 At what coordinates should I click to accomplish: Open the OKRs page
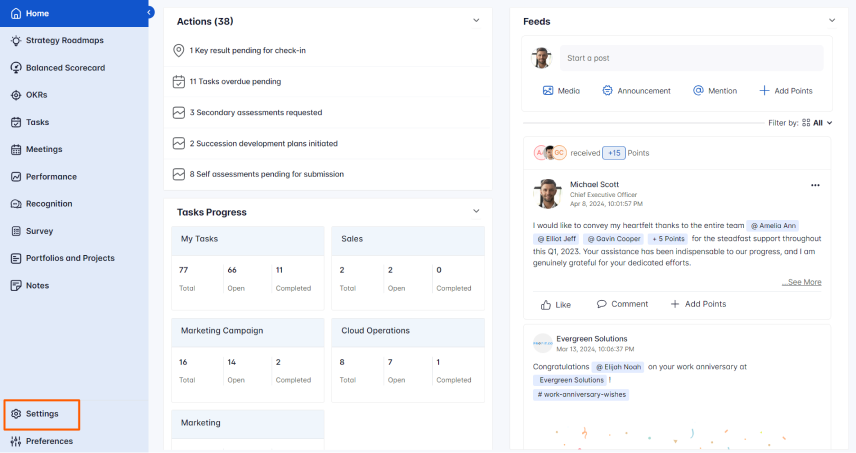click(x=37, y=95)
